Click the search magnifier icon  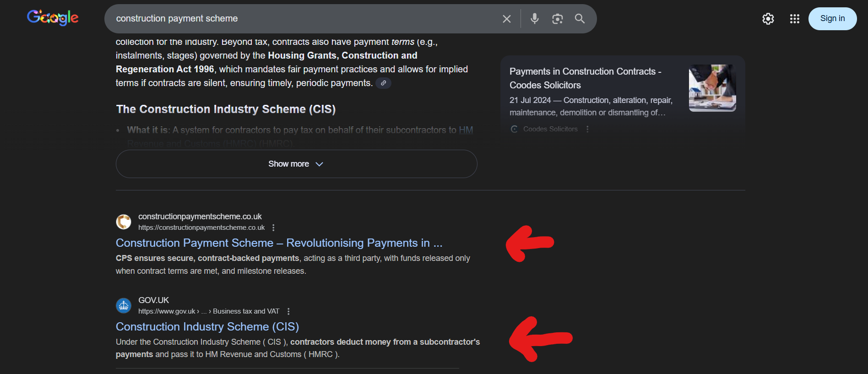[x=580, y=19]
